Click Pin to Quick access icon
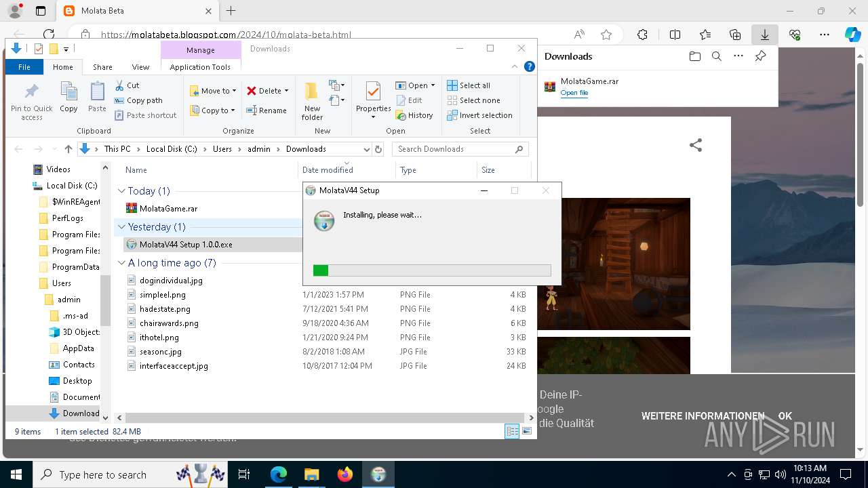 coord(31,101)
